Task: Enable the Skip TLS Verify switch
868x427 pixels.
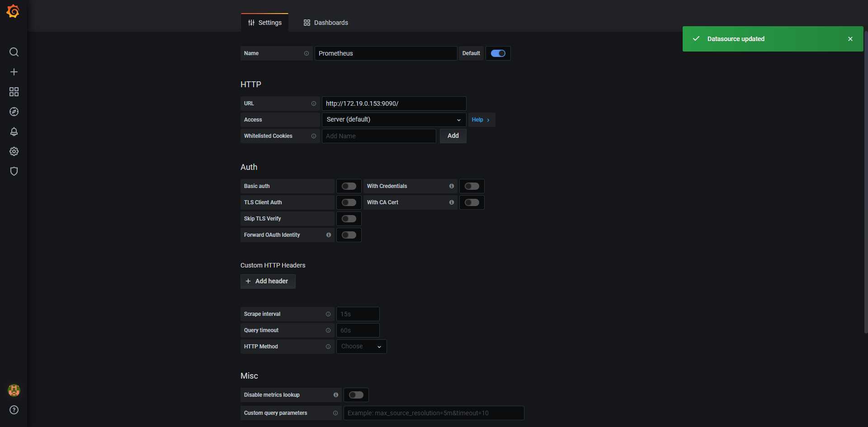Action: (x=349, y=219)
